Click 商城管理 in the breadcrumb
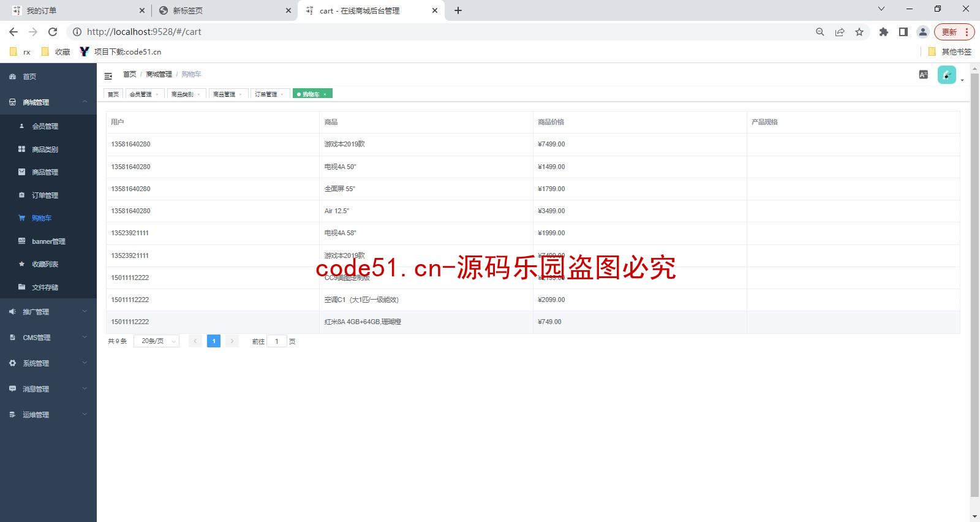The image size is (980, 522). [159, 74]
